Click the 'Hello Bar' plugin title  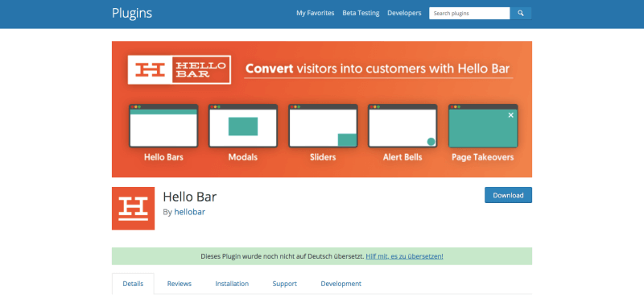pyautogui.click(x=190, y=197)
